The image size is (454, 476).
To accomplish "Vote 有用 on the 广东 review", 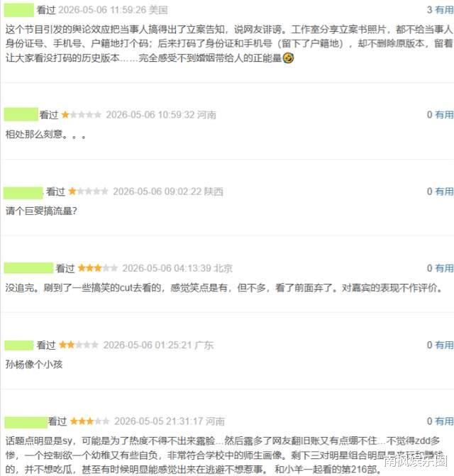I will coord(444,345).
